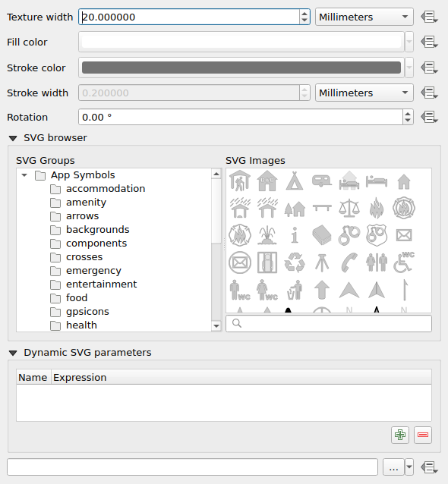Open the Stroke width Millimeters unit dropdown
This screenshot has width=448, height=484.
coord(364,93)
